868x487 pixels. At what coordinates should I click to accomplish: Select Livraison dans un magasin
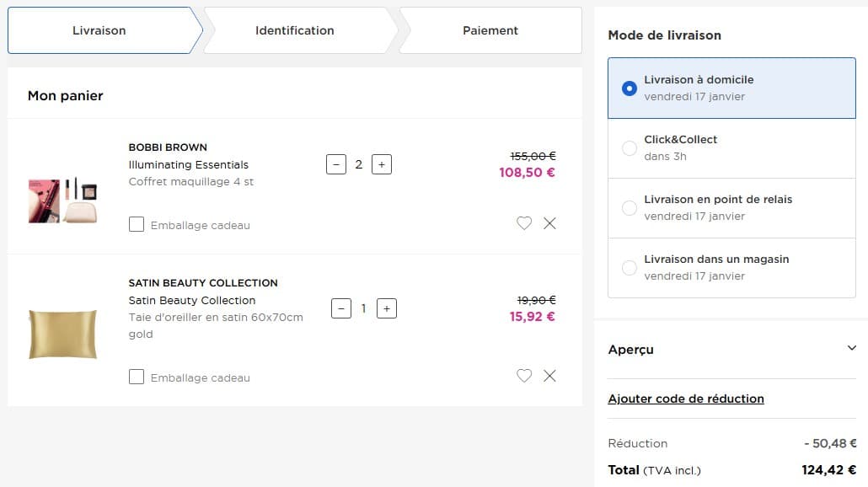[627, 266]
